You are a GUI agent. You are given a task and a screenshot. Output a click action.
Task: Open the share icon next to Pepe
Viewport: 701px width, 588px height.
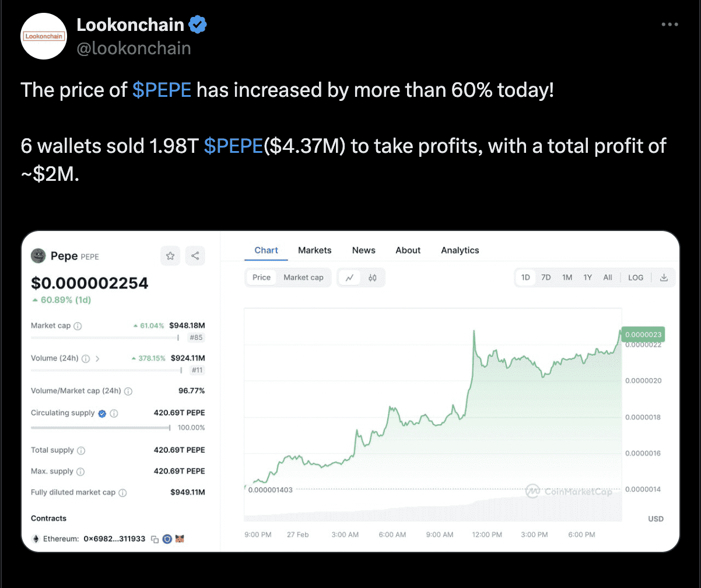tap(195, 256)
